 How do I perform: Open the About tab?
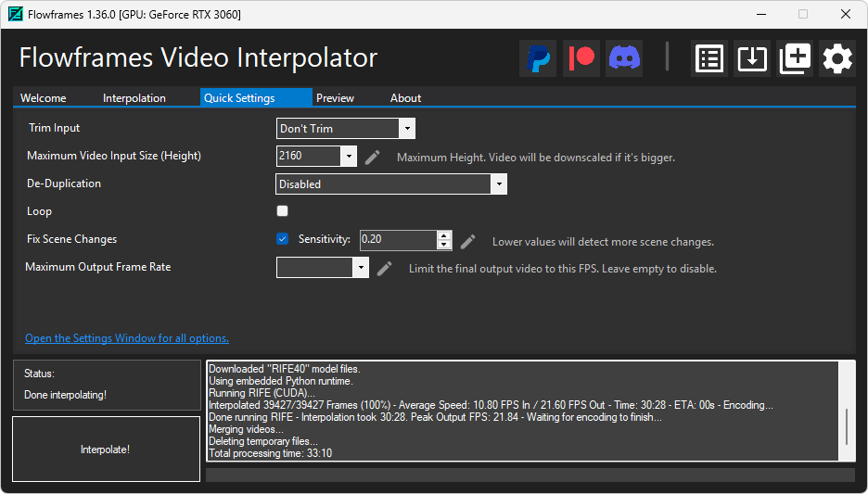[x=406, y=98]
